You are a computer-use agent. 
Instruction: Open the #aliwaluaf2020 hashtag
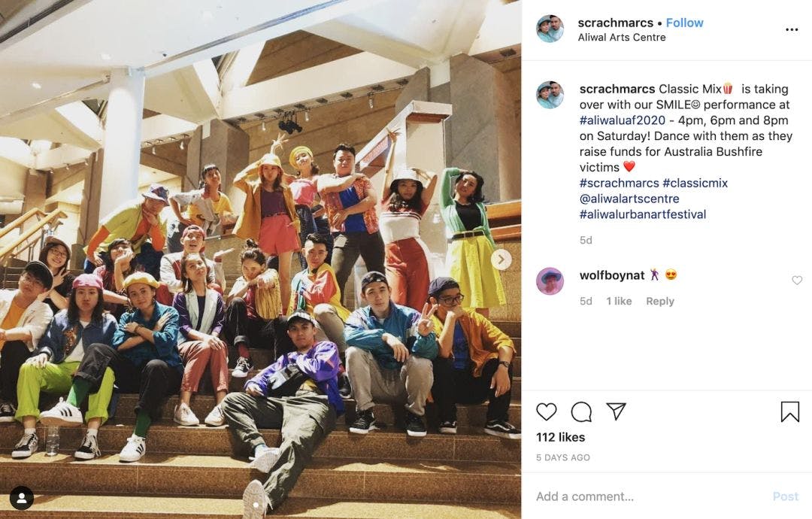coord(622,120)
